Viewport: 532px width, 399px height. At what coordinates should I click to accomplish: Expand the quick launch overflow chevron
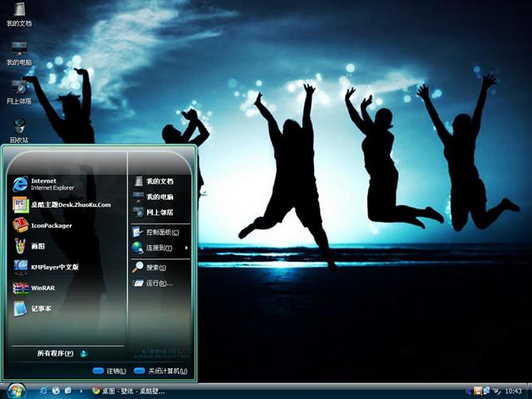click(x=80, y=391)
